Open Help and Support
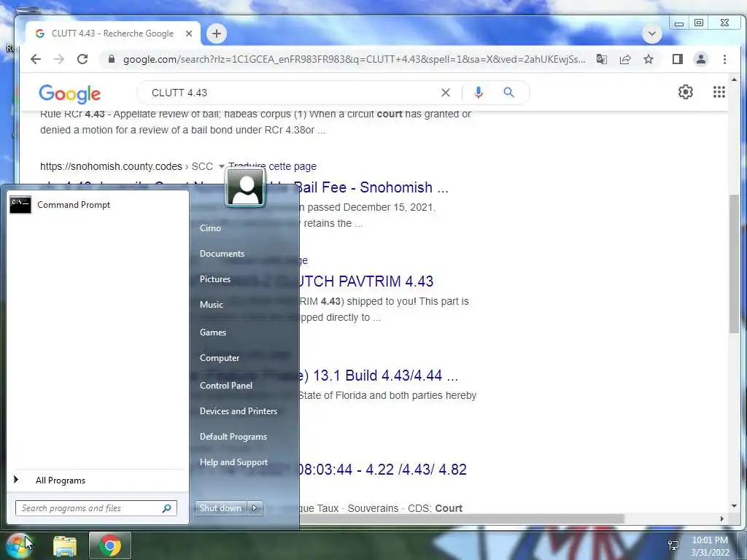 pyautogui.click(x=233, y=462)
